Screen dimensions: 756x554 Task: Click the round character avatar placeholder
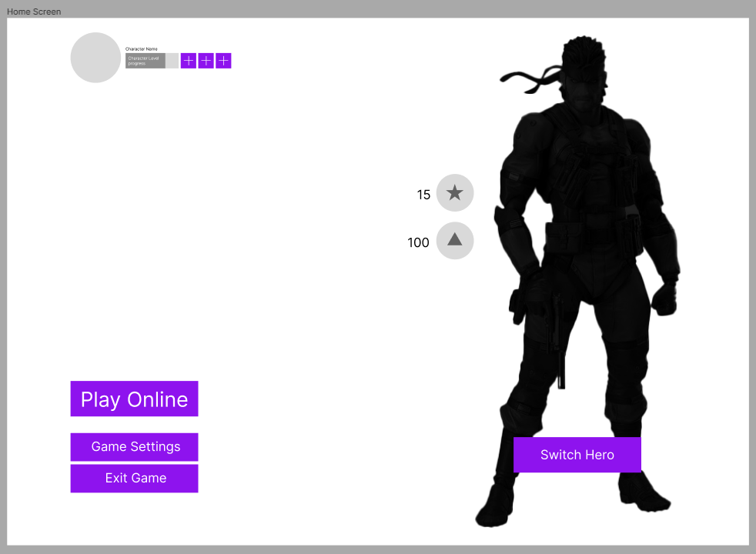(95, 58)
